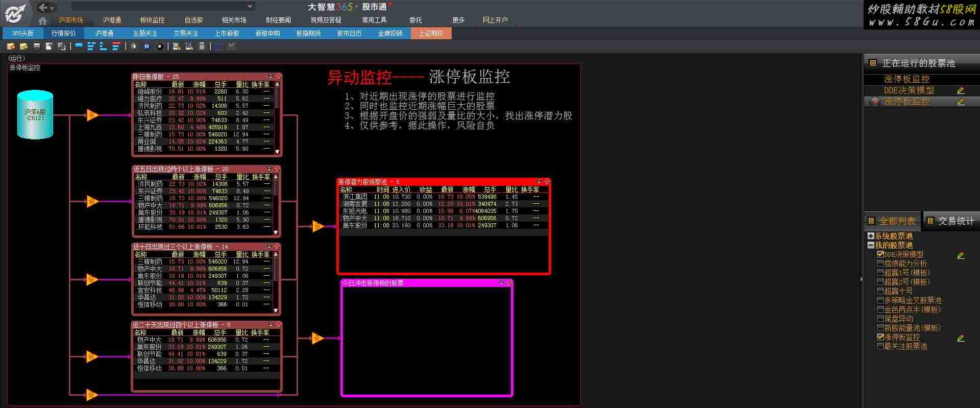Open the dropdown on 涨停潜力股观察池 panel
The height and width of the screenshot is (408, 980).
click(x=539, y=181)
